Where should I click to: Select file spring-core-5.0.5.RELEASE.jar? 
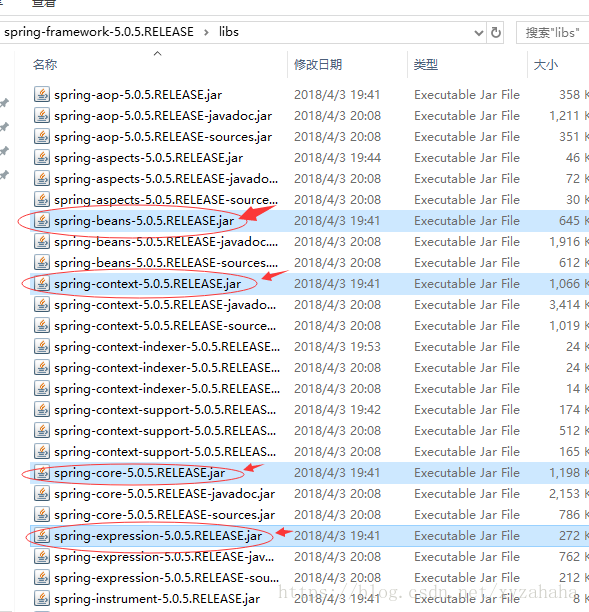point(139,473)
